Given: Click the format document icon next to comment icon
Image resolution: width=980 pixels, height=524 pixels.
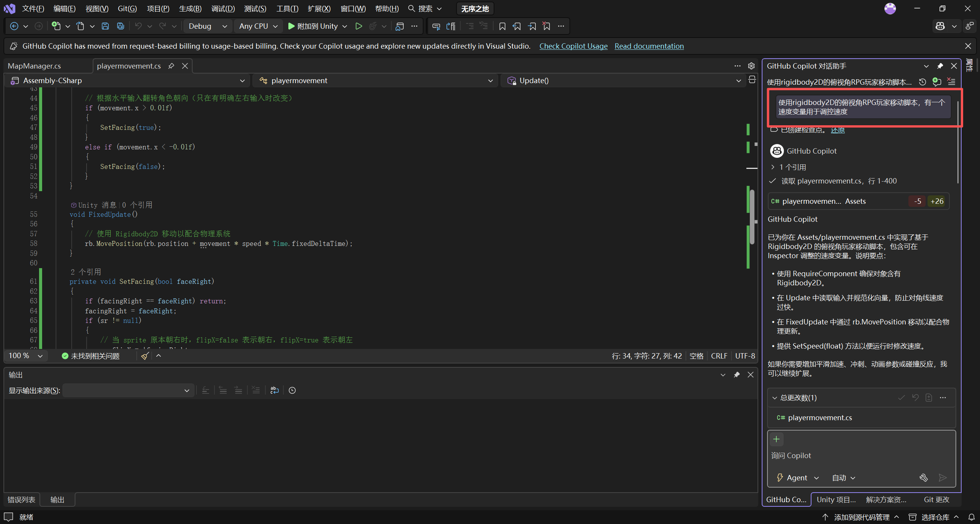Looking at the screenshot, I should point(451,26).
